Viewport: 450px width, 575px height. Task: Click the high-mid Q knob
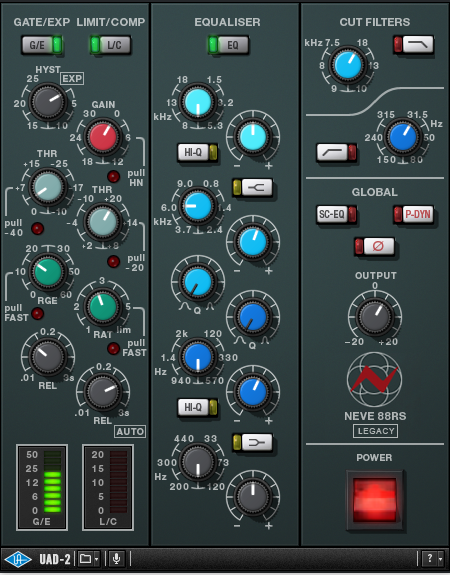pyautogui.click(x=198, y=282)
